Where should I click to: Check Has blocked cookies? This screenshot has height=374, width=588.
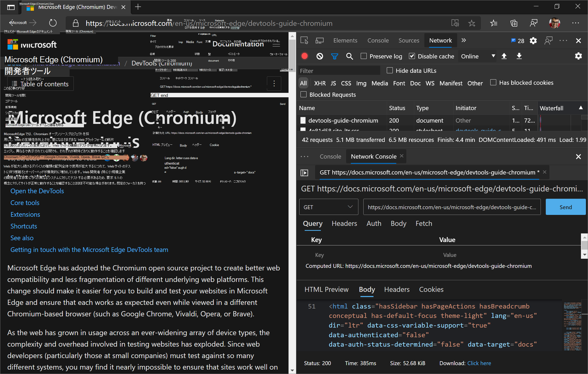[x=493, y=82]
